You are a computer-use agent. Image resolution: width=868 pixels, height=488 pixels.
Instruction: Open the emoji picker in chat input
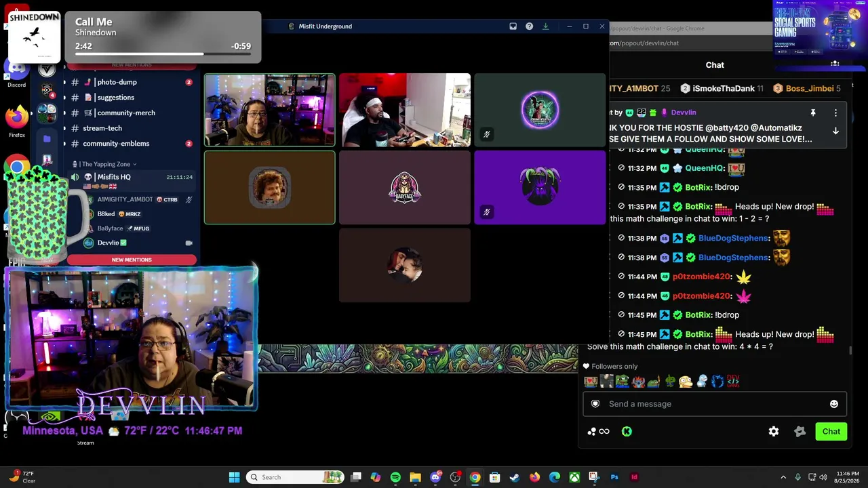pyautogui.click(x=834, y=404)
